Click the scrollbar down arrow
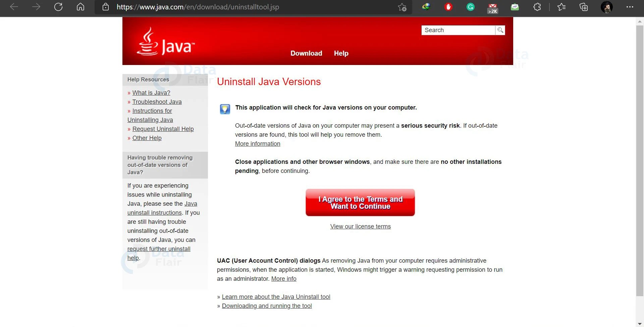644x327 pixels. click(640, 323)
